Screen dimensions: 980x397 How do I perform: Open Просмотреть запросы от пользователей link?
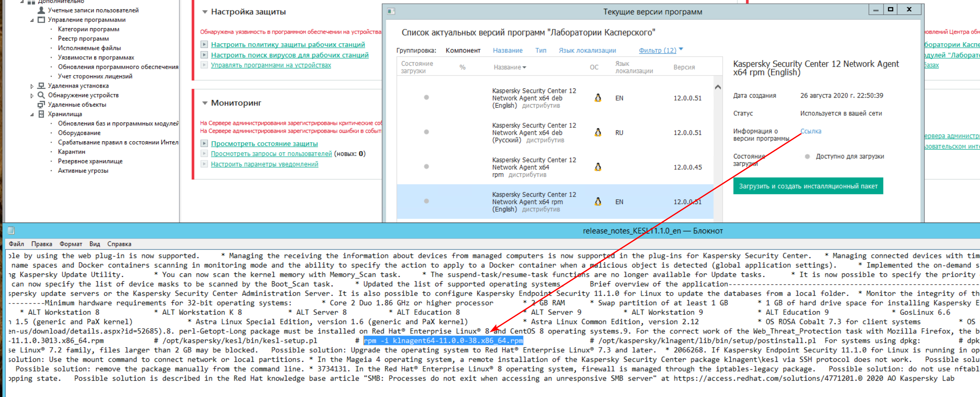click(x=271, y=153)
